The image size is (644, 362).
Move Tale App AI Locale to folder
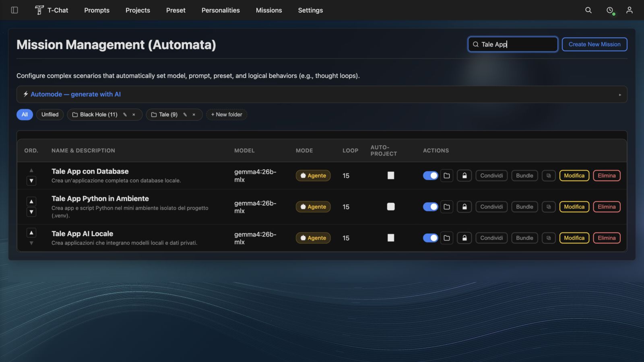tap(447, 238)
